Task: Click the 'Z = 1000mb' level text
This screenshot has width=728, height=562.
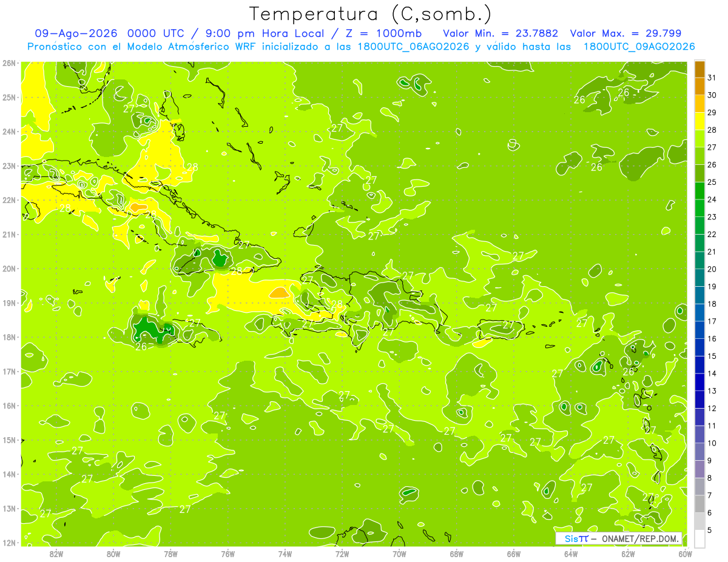Action: pyautogui.click(x=383, y=33)
